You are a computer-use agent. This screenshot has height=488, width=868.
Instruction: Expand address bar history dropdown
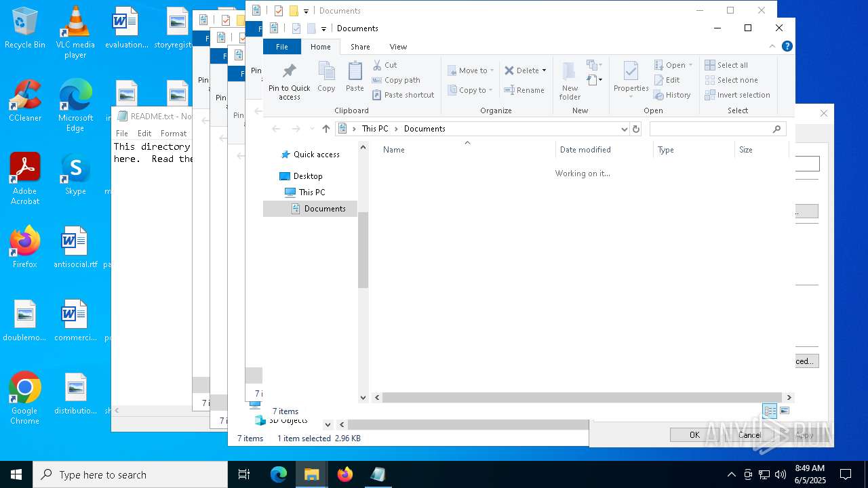coord(625,129)
